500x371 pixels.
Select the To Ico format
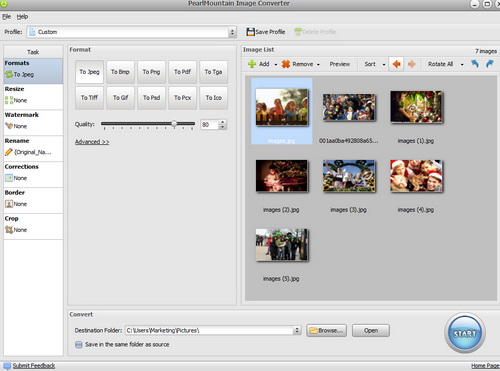click(213, 98)
